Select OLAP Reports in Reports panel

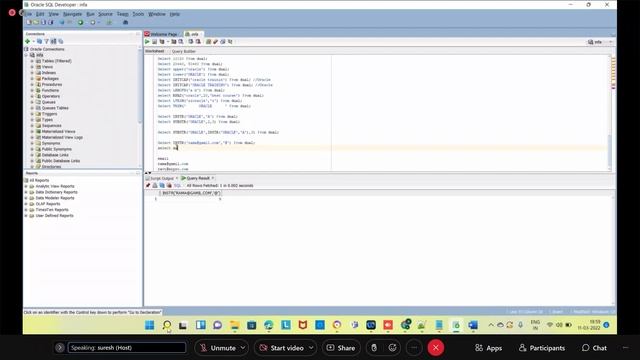click(48, 204)
